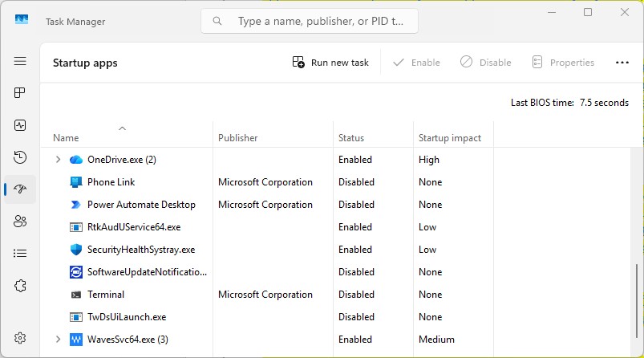Click the Power Automate Desktop icon
The height and width of the screenshot is (358, 644).
pos(76,205)
